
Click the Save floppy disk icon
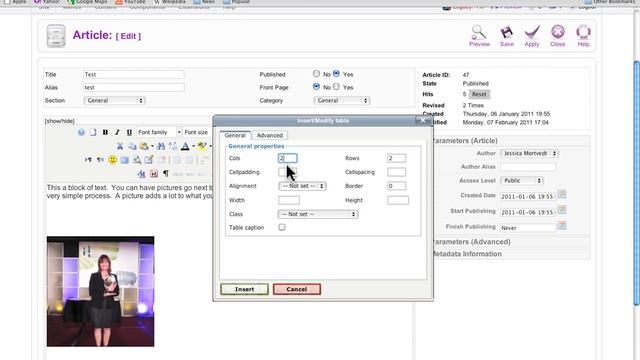click(x=507, y=32)
